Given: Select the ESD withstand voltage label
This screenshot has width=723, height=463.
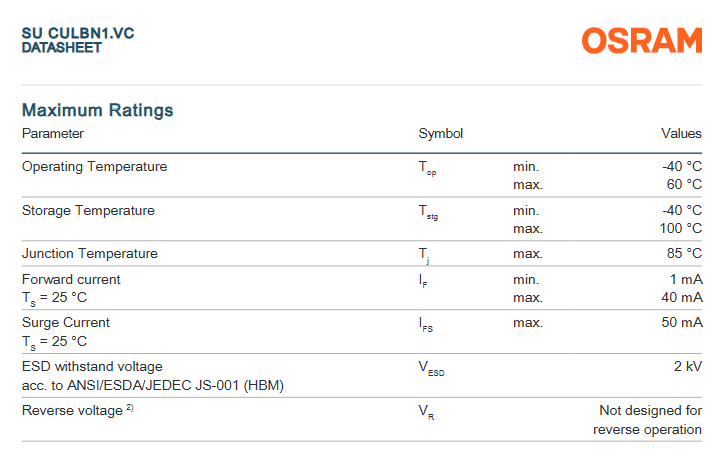Looking at the screenshot, I should (92, 366).
